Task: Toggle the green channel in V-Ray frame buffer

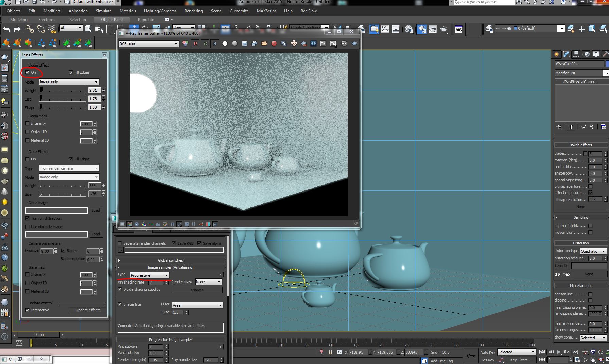Action: tap(205, 43)
